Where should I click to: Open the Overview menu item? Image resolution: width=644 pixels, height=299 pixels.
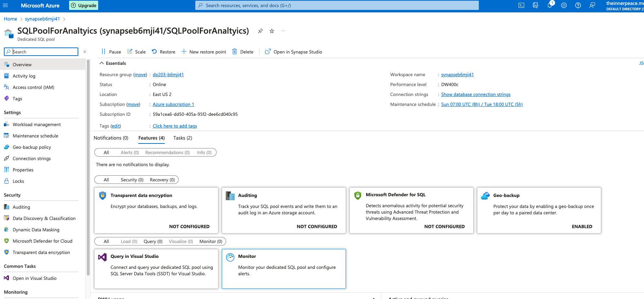(x=43, y=64)
